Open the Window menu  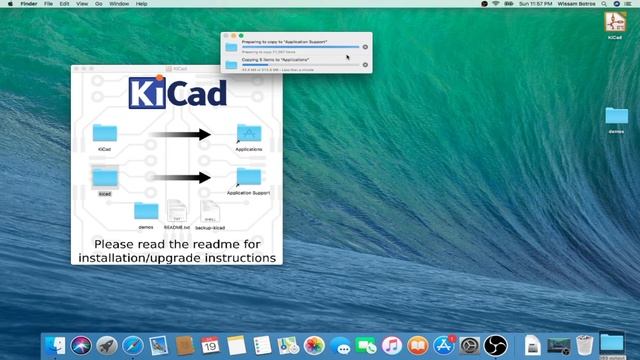(119, 4)
